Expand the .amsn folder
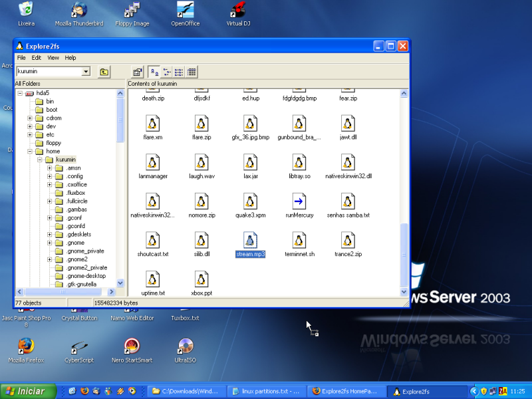 (x=49, y=168)
